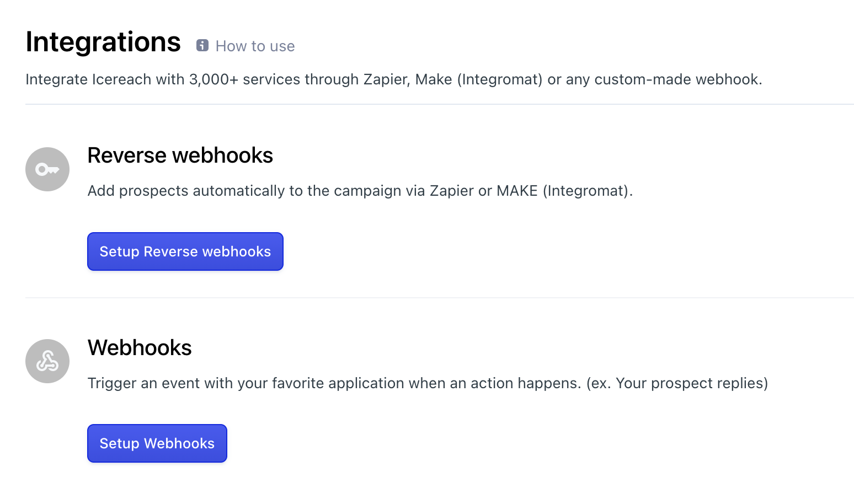
Task: Click the info icon beside How to use
Action: coord(202,46)
